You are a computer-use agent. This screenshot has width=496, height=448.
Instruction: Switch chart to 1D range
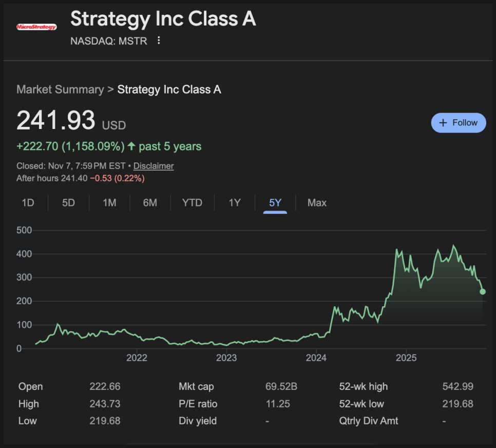pyautogui.click(x=28, y=203)
